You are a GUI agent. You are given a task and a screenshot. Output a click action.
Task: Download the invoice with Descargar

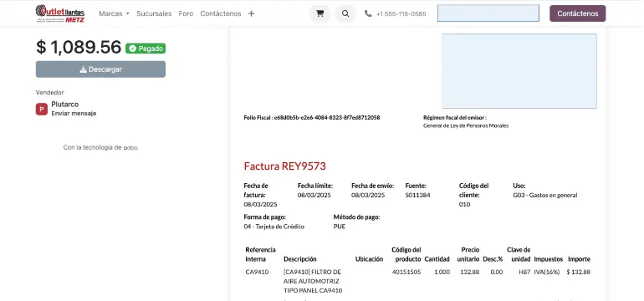[x=100, y=69]
